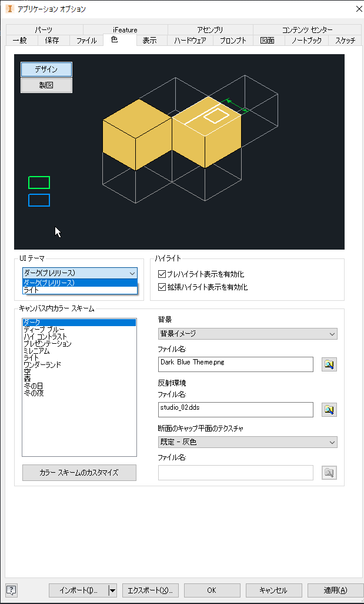Switch to the スケッチ tab
Screen dimensions: 364x604
(x=345, y=41)
